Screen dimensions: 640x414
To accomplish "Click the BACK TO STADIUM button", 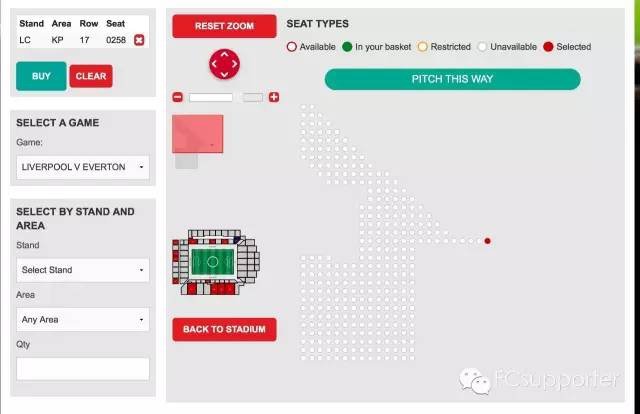I will tap(224, 329).
